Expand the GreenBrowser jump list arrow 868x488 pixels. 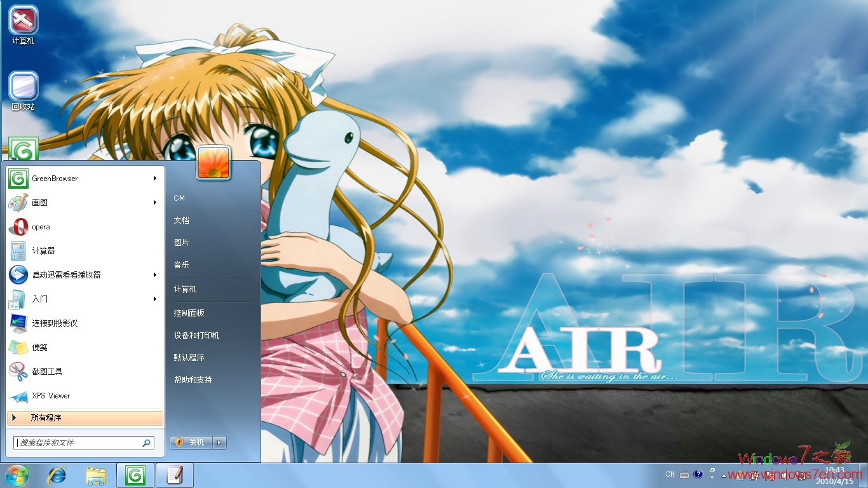[154, 179]
